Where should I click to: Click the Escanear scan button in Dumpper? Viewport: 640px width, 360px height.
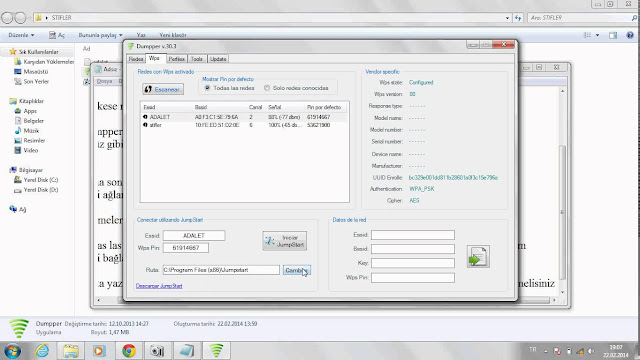pyautogui.click(x=163, y=89)
